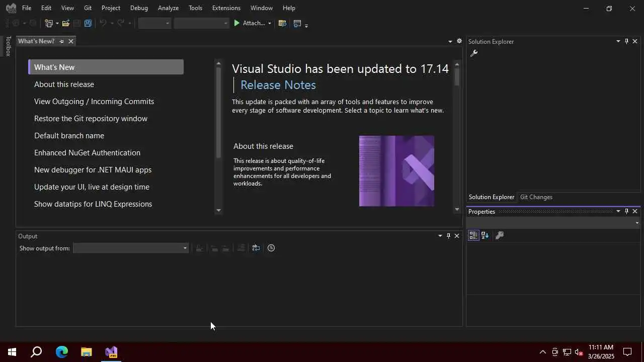The height and width of the screenshot is (362, 644).
Task: Click the muted volume tray icon
Action: coord(579,352)
